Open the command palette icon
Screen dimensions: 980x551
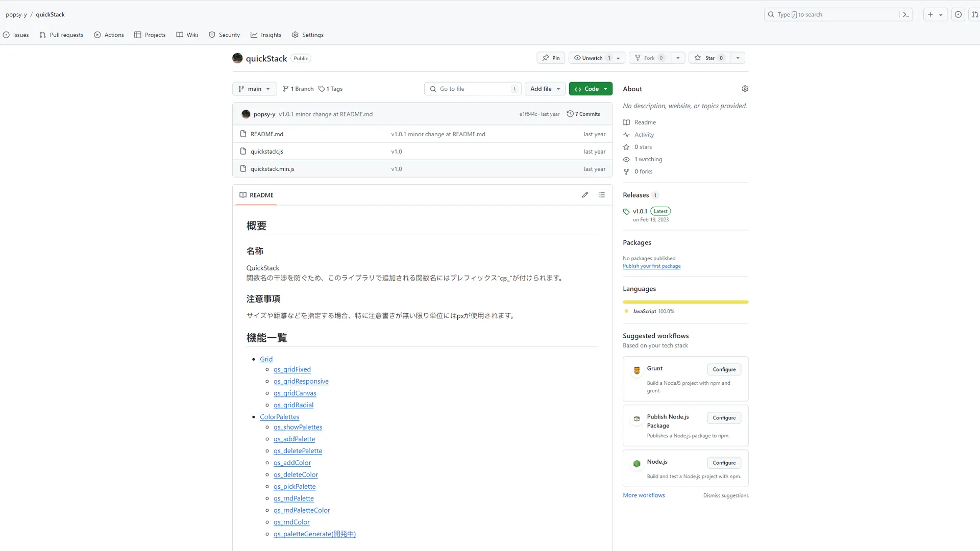pos(905,15)
